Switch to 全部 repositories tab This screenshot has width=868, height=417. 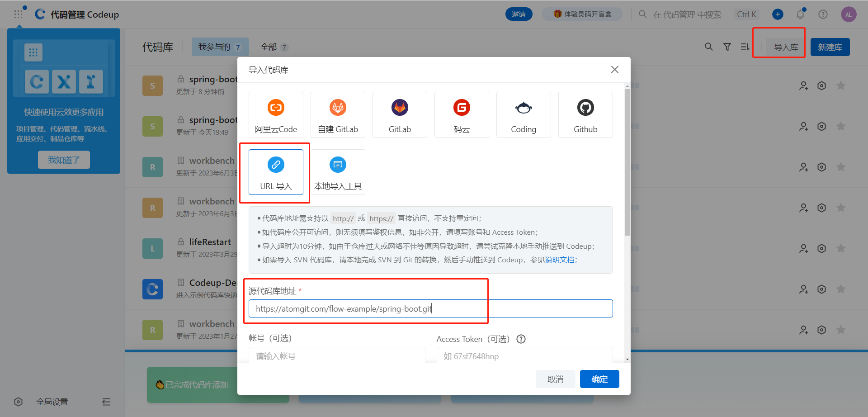[x=274, y=47]
